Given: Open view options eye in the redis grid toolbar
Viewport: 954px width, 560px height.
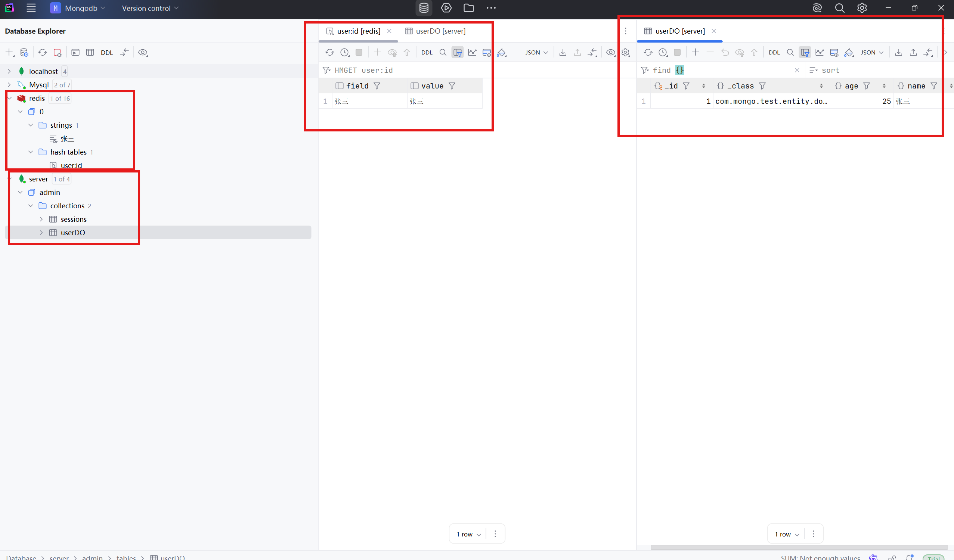Looking at the screenshot, I should coord(611,53).
